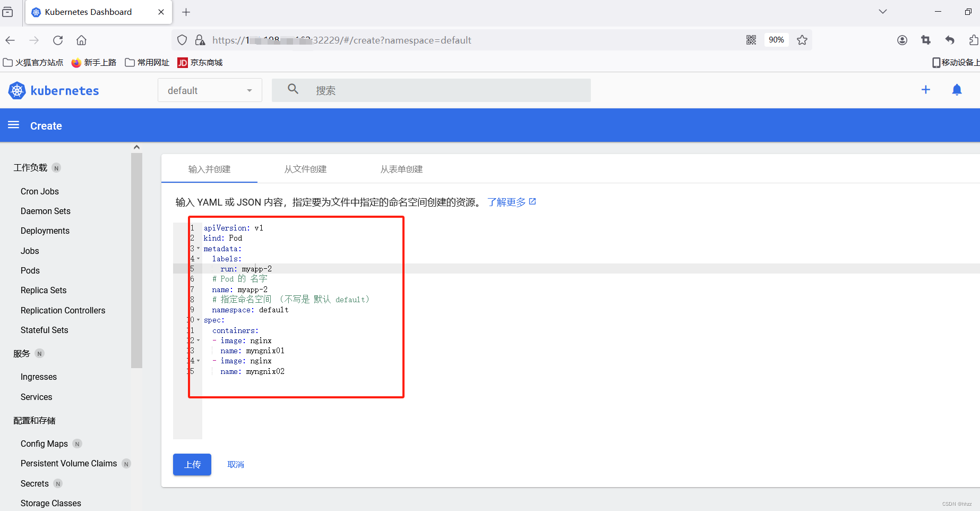
Task: Open Replication Controllers in sidebar
Action: [63, 310]
